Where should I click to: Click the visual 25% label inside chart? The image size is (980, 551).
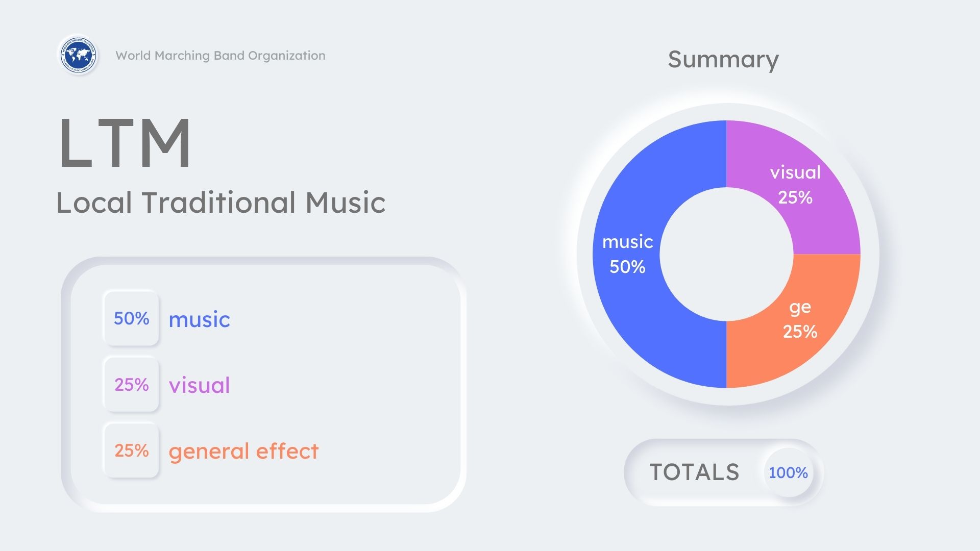point(795,185)
